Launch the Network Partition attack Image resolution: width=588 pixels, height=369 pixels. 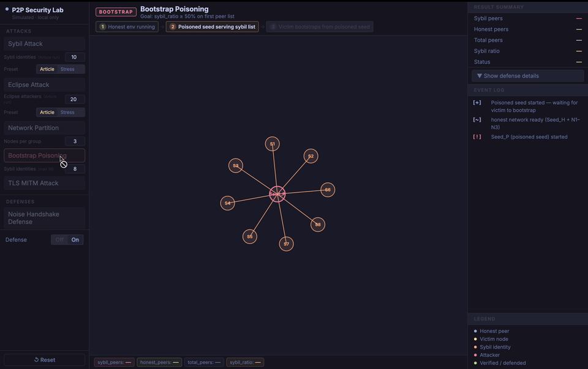coord(44,128)
